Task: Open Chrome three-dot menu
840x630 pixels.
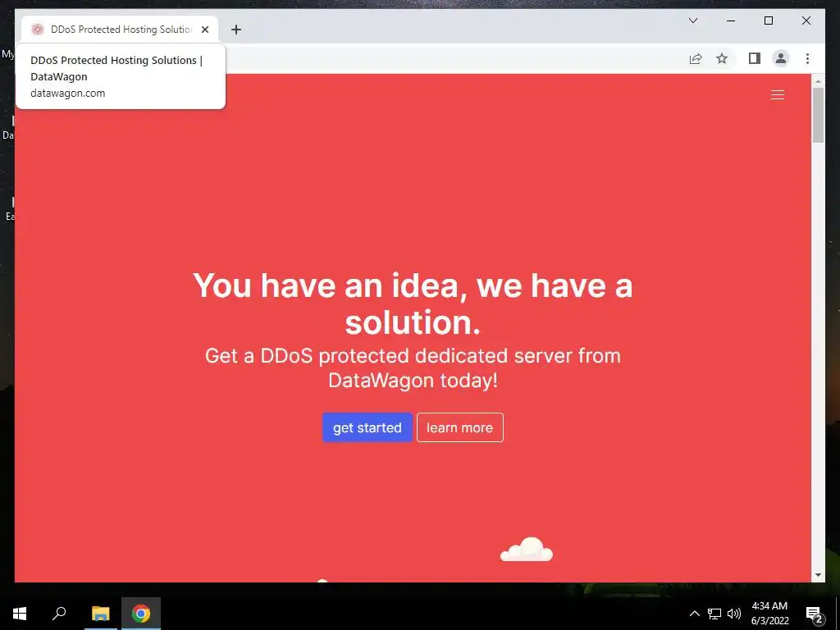Action: 807,58
